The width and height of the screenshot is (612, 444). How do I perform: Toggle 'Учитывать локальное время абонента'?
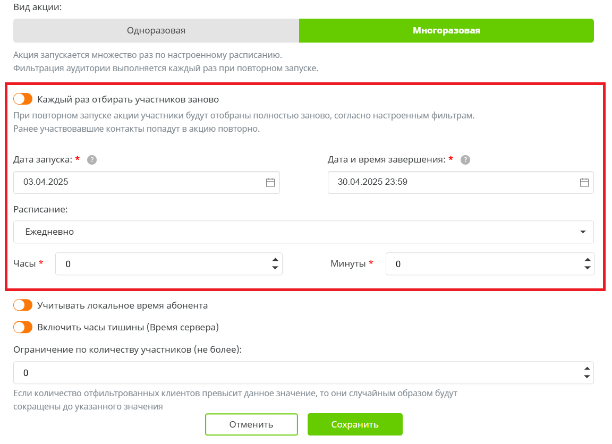click(x=22, y=305)
